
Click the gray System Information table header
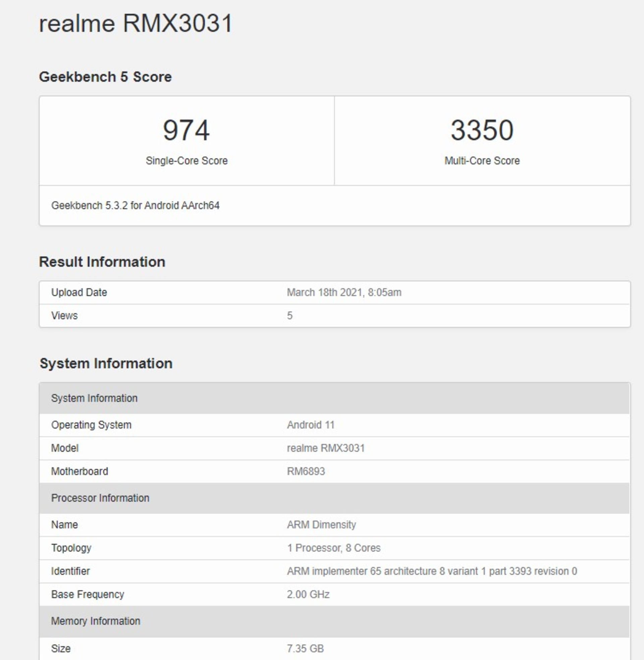click(334, 398)
